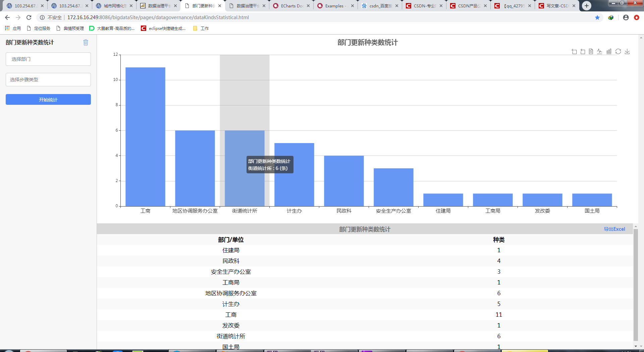
Task: Click the chart restore icon
Action: tap(618, 51)
